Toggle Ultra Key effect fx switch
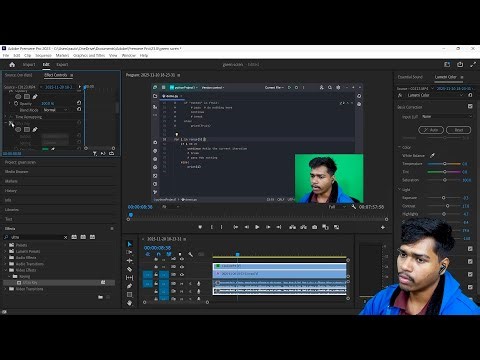480x360 pixels. point(11,123)
